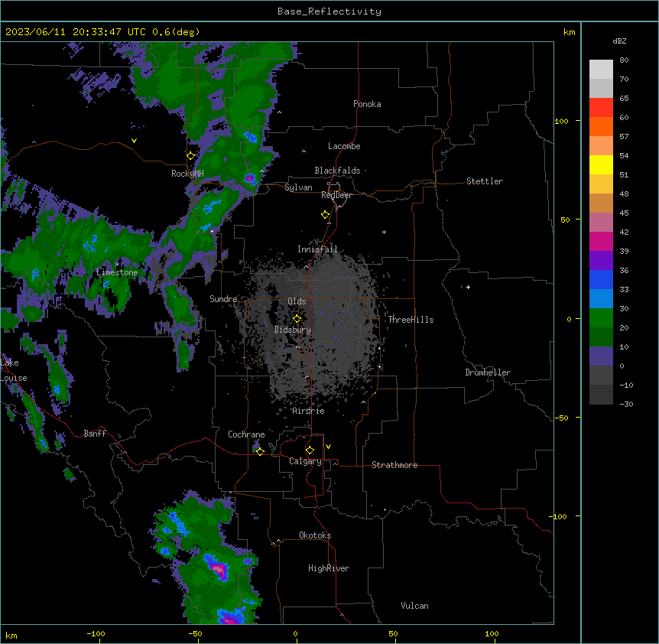Screen dimensions: 659x644
Task: Click the Calgary label
Action: click(305, 461)
